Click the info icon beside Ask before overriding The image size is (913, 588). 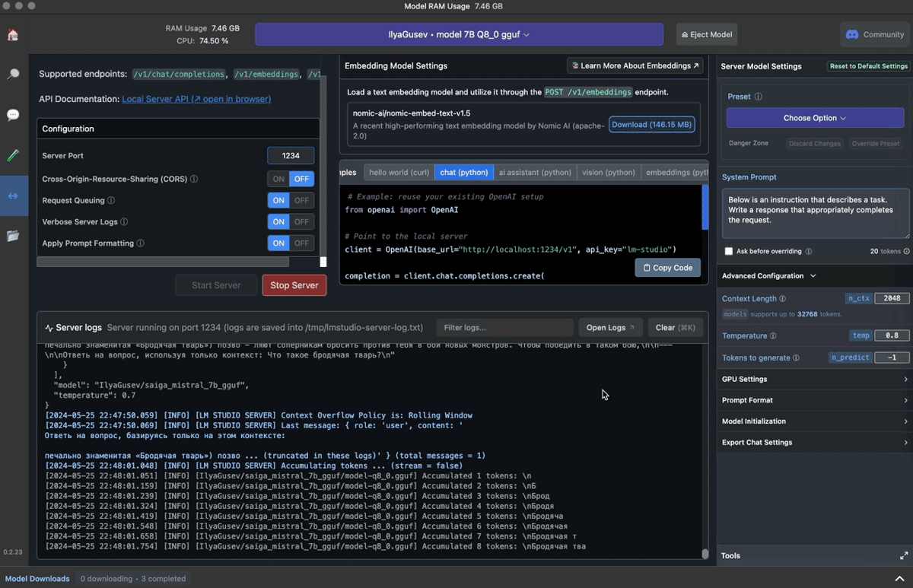[809, 251]
